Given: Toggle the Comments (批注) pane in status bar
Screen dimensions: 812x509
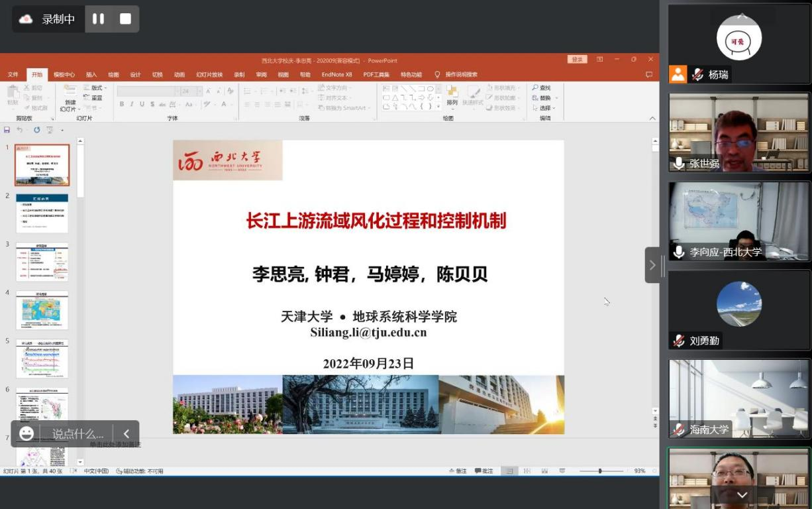Looking at the screenshot, I should [x=483, y=471].
